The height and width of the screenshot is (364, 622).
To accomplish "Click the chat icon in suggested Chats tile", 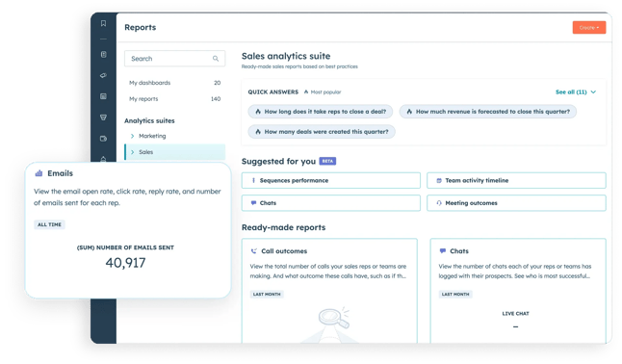I will 253,203.
